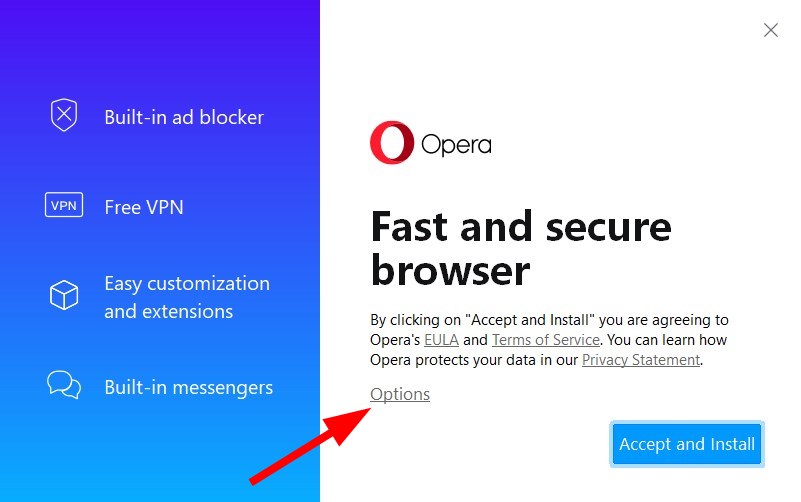Click the Accept and Install button

687,444
